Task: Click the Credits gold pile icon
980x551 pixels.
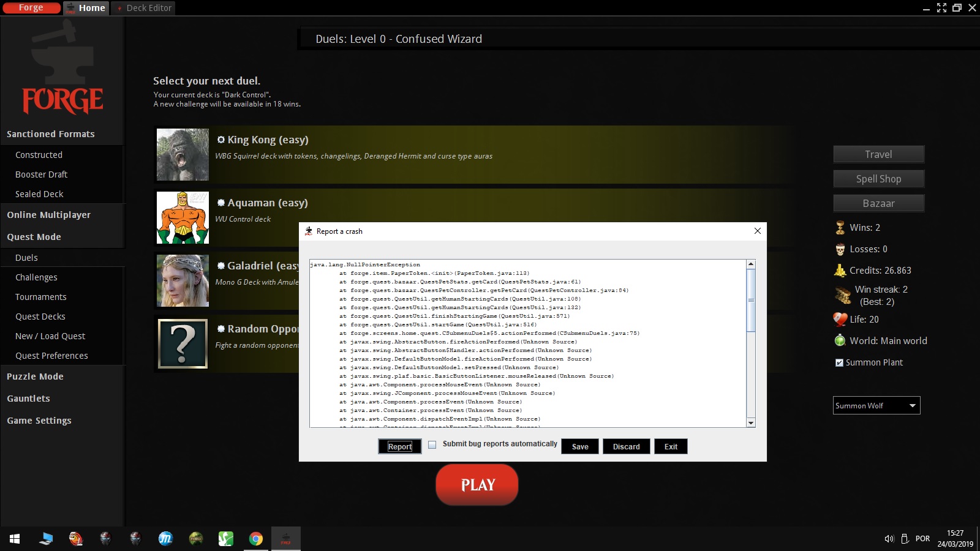Action: coord(840,271)
